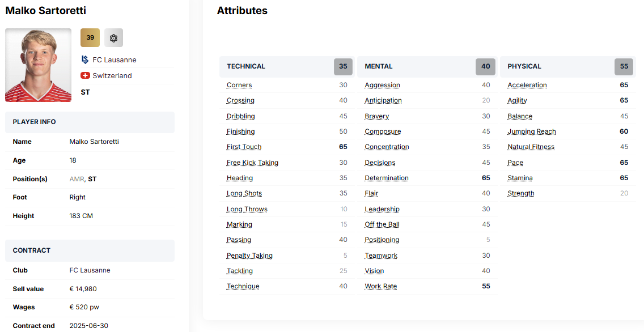This screenshot has height=332, width=644.
Task: Click the Technical rating 35 badge
Action: [343, 66]
